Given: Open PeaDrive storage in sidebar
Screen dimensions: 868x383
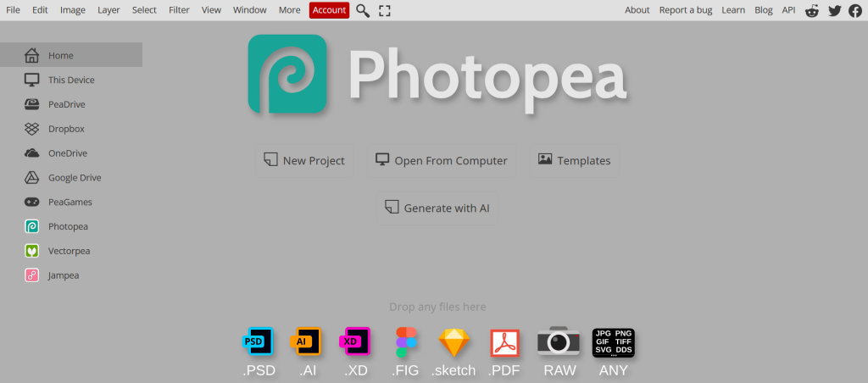Looking at the screenshot, I should click(x=71, y=104).
